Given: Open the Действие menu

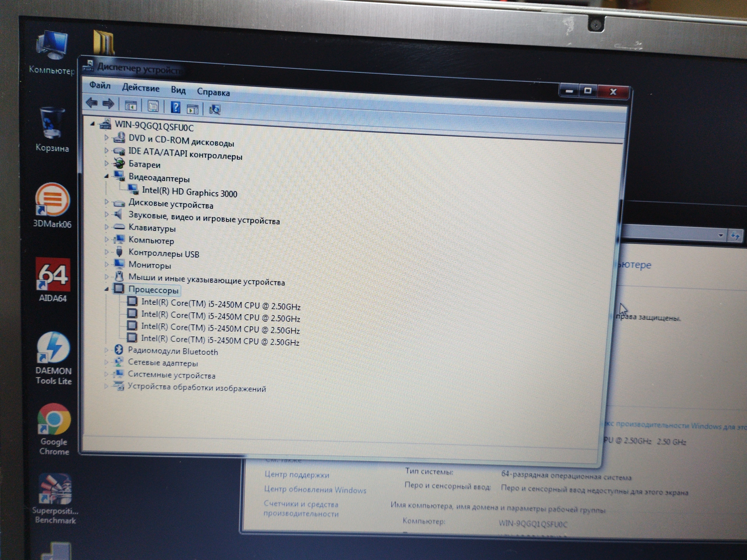Looking at the screenshot, I should [x=141, y=88].
